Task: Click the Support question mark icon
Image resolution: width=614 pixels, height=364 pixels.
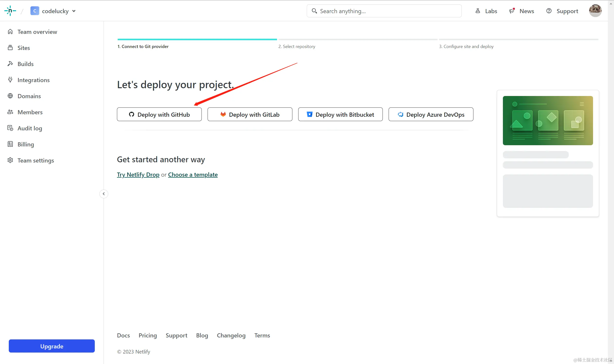Action: pyautogui.click(x=549, y=11)
